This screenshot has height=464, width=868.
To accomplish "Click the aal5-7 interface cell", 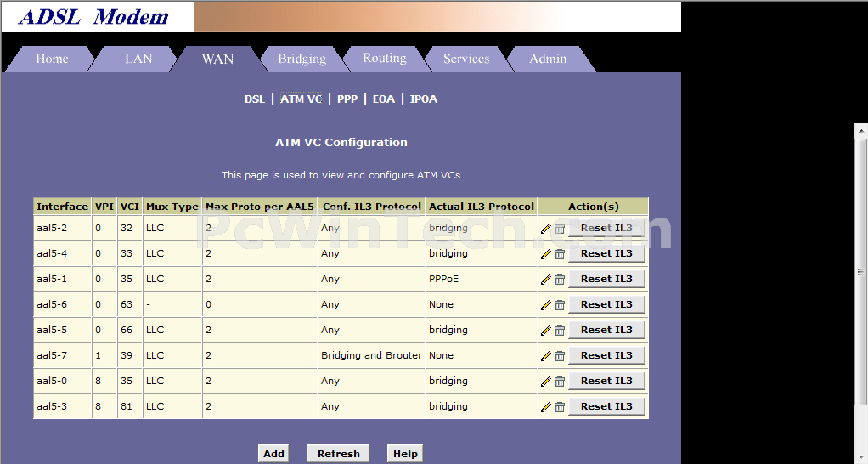I will click(62, 355).
